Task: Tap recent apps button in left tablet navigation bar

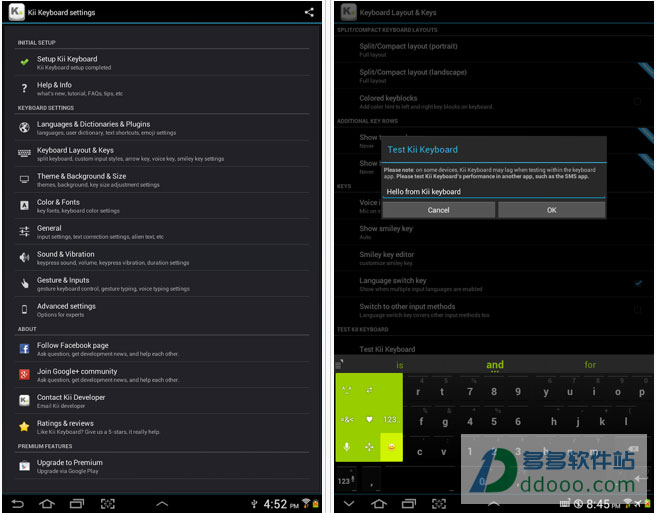Action: [77, 503]
